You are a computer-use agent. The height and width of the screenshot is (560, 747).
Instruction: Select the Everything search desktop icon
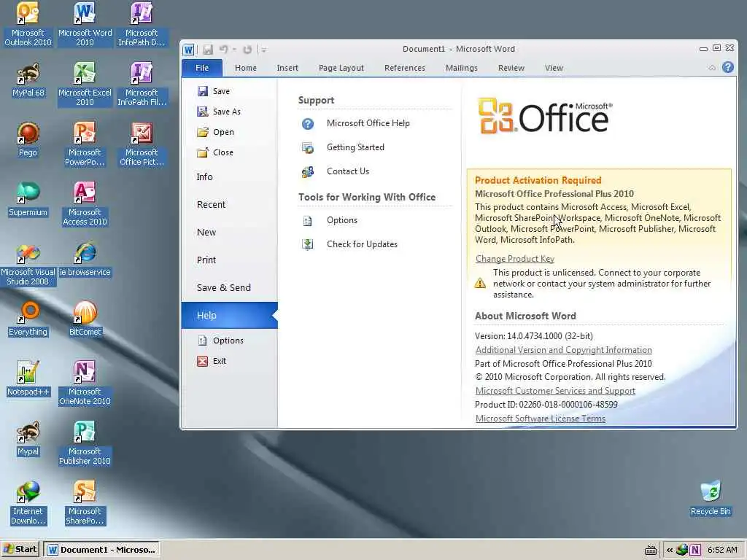pyautogui.click(x=28, y=319)
